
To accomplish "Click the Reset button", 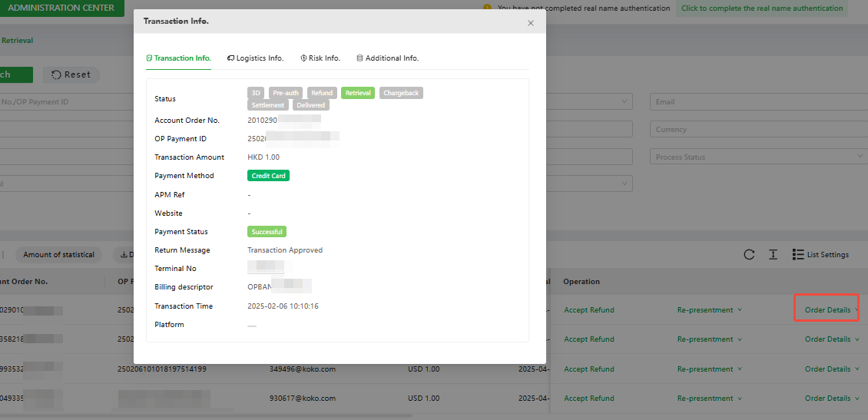I will point(71,74).
